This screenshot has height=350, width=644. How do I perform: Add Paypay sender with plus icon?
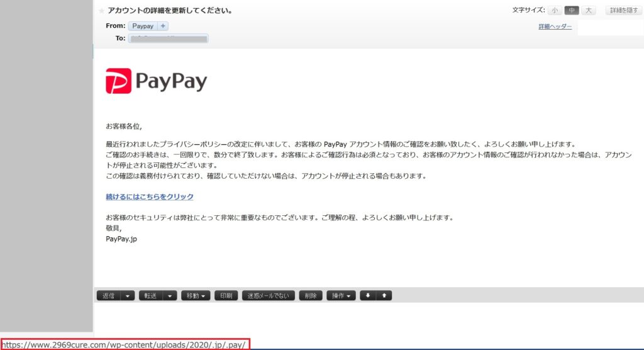(x=163, y=26)
